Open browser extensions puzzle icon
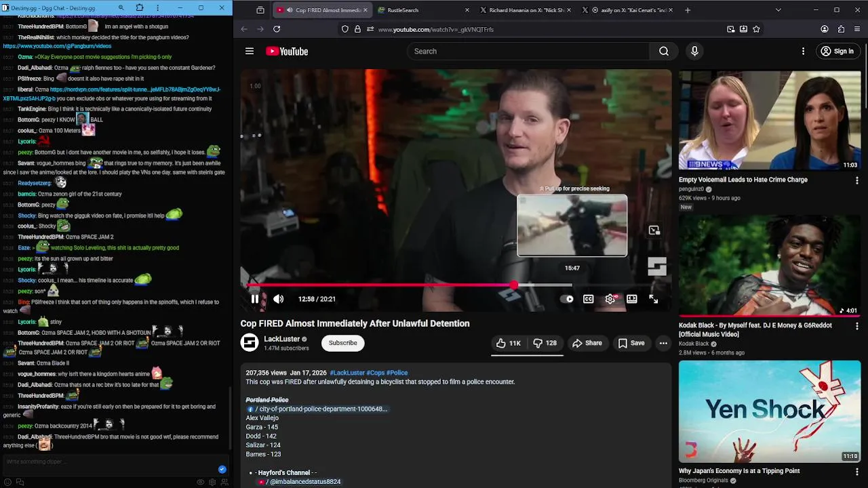The height and width of the screenshot is (488, 868). coord(841,29)
